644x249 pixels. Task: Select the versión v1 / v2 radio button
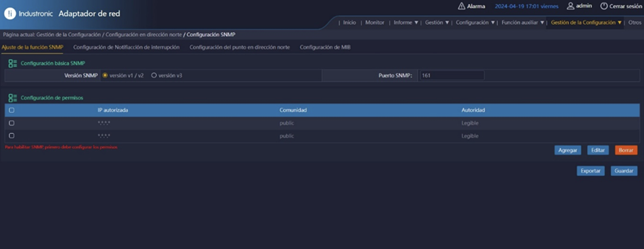105,76
